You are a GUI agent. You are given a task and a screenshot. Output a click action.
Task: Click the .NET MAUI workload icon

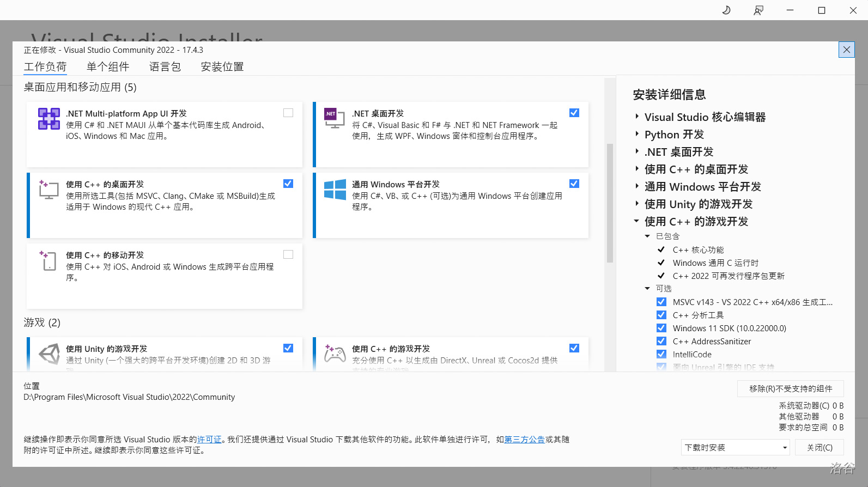(49, 118)
